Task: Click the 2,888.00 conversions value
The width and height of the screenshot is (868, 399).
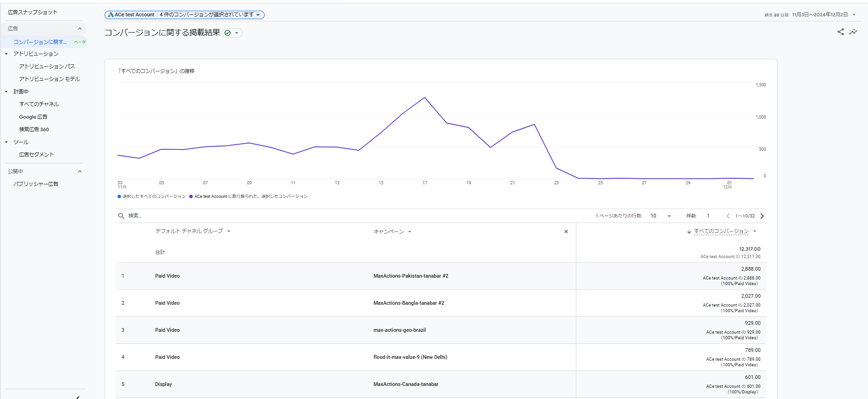Action: (751, 269)
